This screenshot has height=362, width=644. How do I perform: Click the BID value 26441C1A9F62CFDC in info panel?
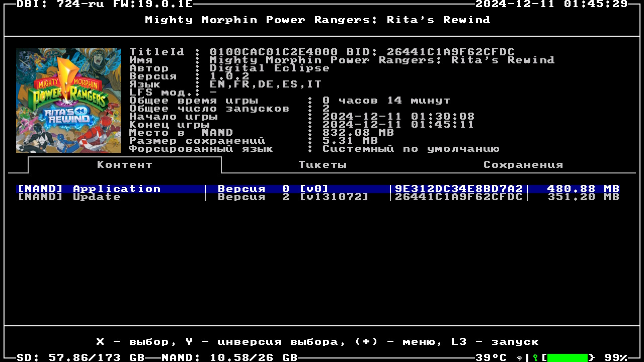451,52
